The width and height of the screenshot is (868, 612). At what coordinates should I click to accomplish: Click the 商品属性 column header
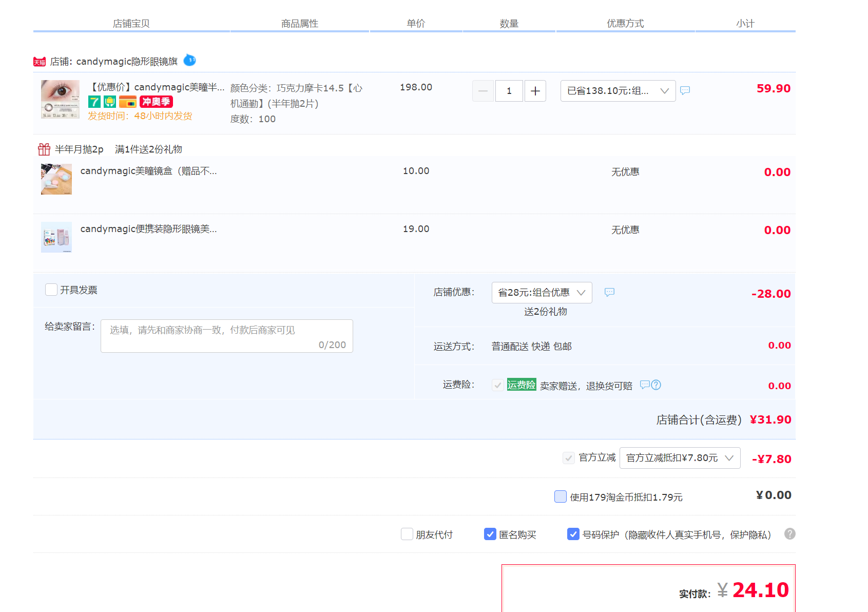tap(300, 24)
